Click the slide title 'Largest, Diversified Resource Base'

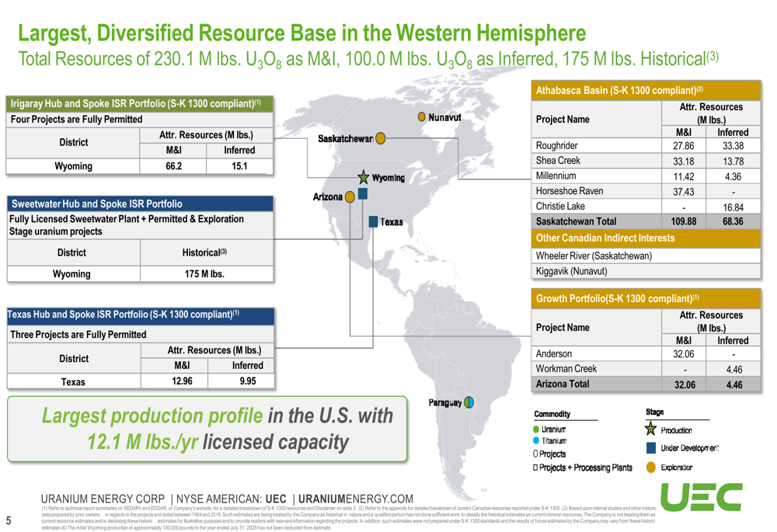(x=301, y=33)
